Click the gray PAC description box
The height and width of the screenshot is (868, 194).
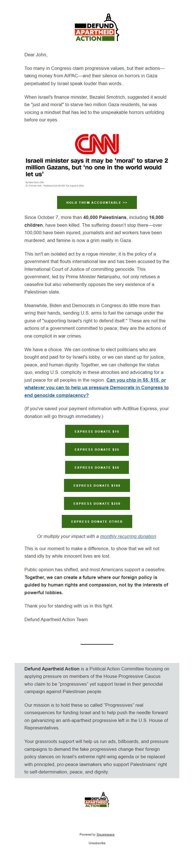[97, 718]
